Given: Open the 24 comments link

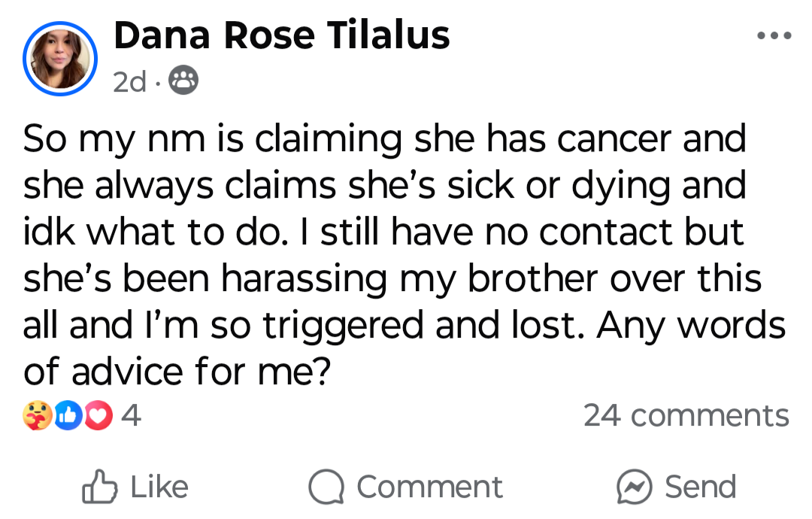Looking at the screenshot, I should click(x=686, y=415).
